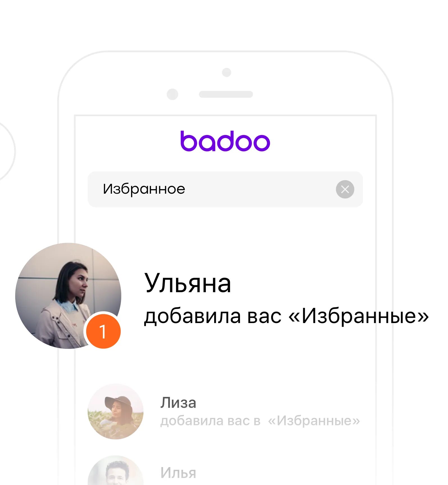Viewport: 448px width, 485px height.
Task: Open Лиза's avatar photo
Action: coord(116,411)
